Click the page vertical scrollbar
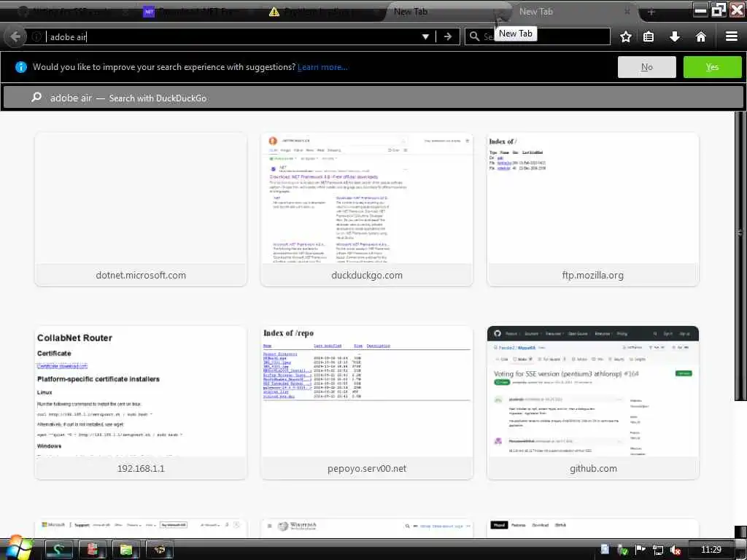This screenshot has width=747, height=560. [x=740, y=256]
